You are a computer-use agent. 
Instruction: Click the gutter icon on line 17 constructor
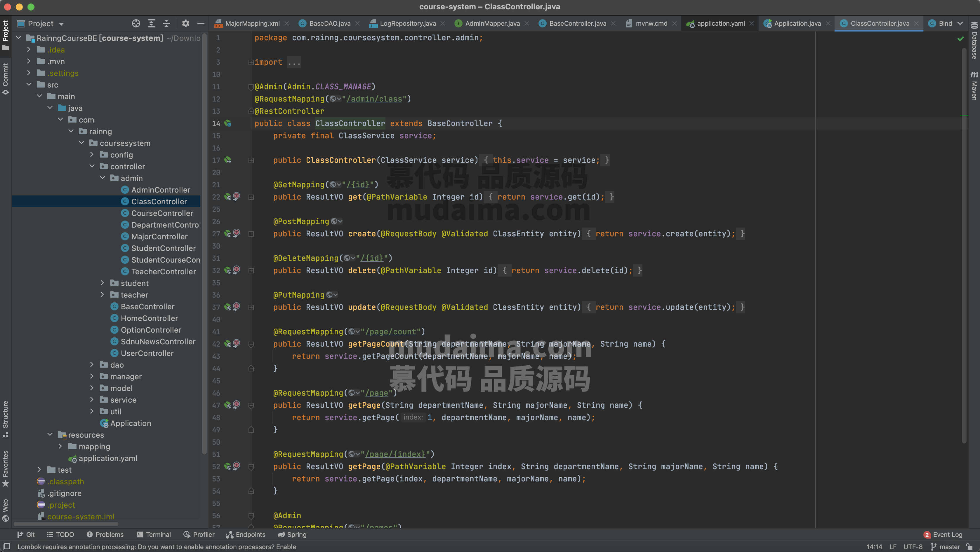coord(227,160)
